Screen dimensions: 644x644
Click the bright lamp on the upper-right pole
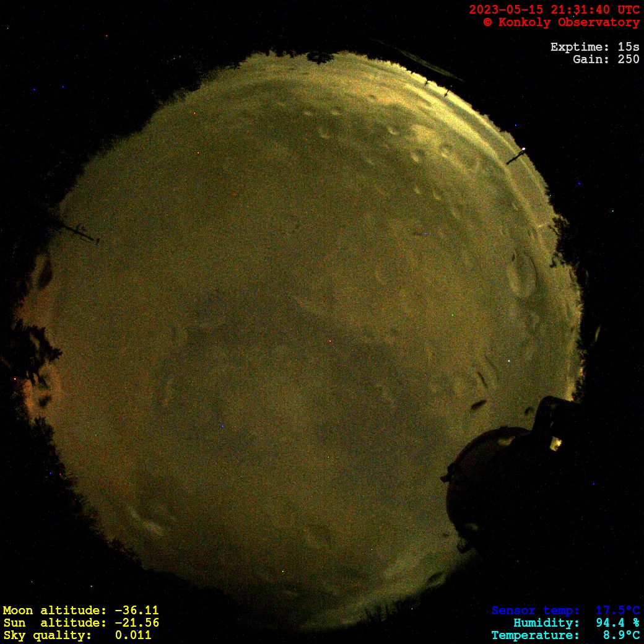click(524, 149)
